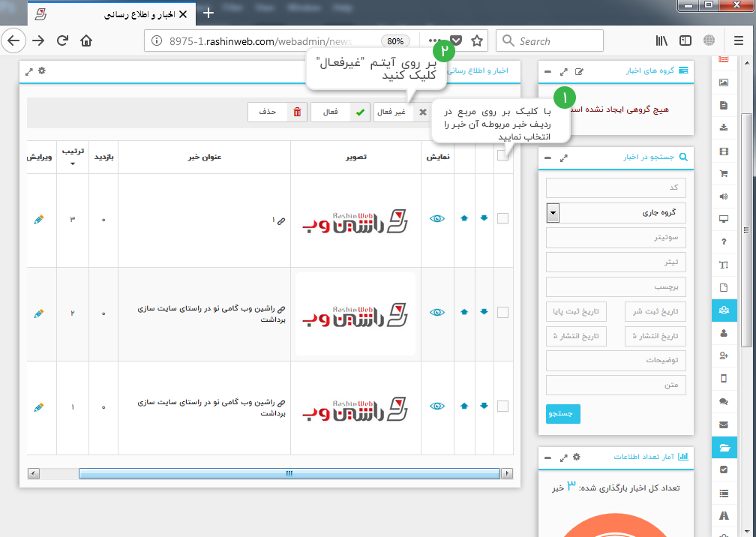The image size is (756, 537).
Task: Collapse the جستجو در اخبار panel
Action: (x=547, y=158)
